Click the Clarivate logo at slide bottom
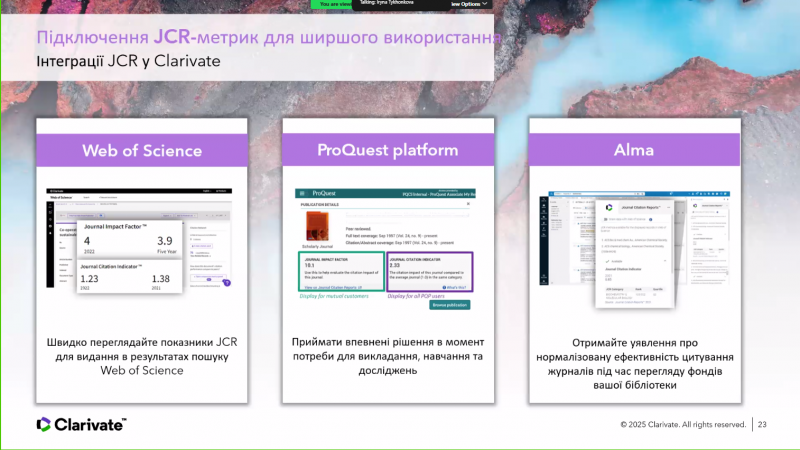 point(81,424)
